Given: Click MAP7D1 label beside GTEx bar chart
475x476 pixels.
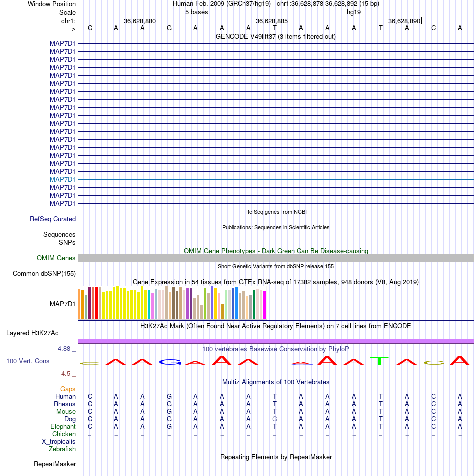Looking at the screenshot, I should (62, 304).
